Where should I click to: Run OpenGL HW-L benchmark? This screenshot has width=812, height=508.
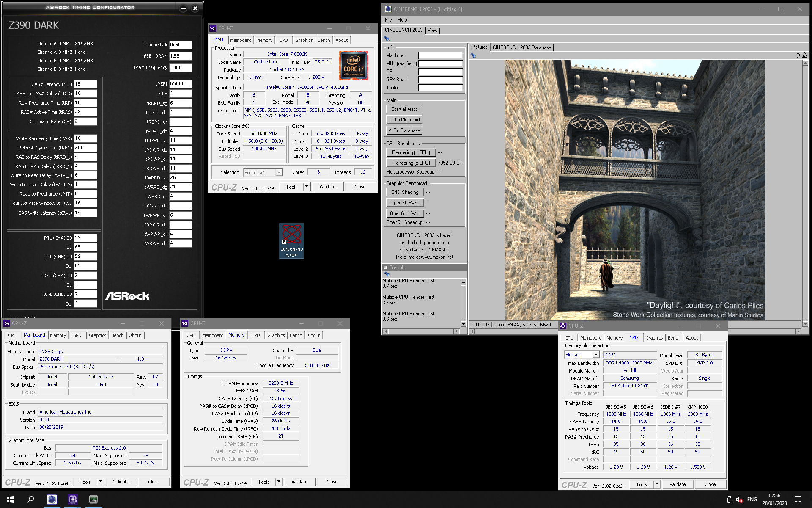click(405, 213)
